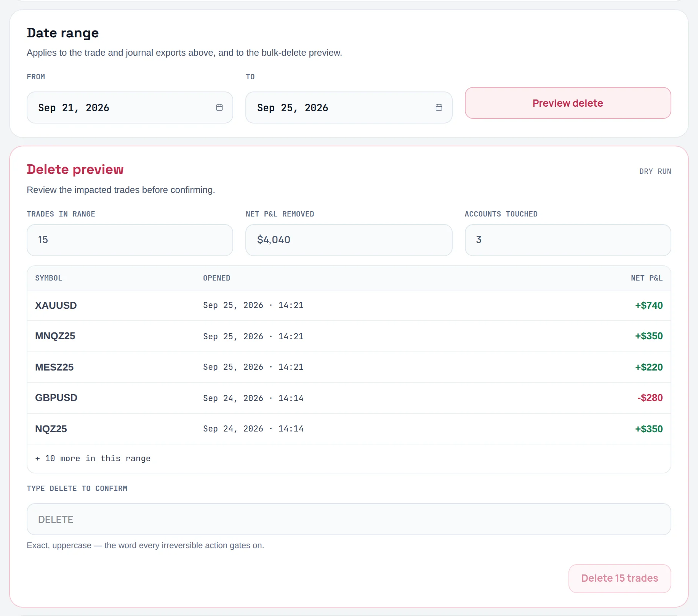Click the Preview delete button

(568, 103)
